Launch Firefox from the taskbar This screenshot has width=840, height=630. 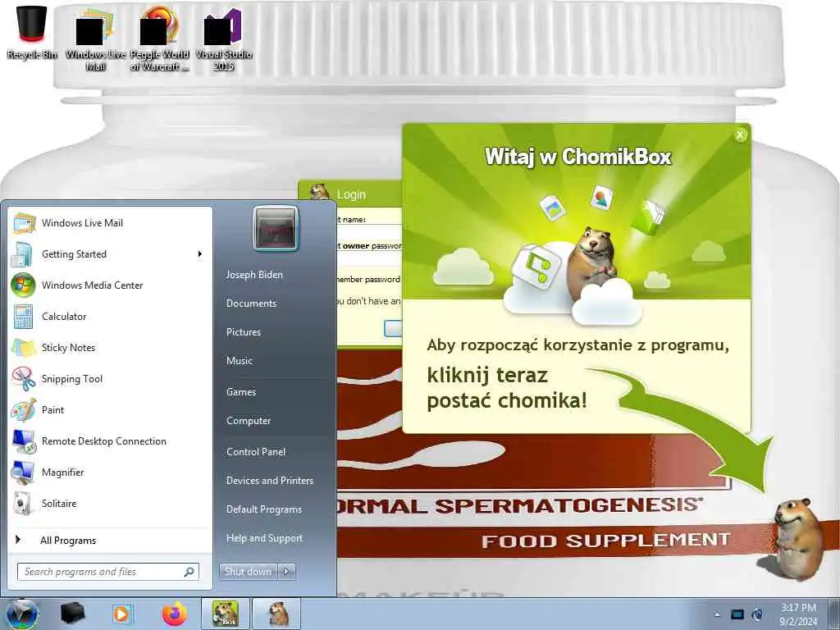[175, 614]
